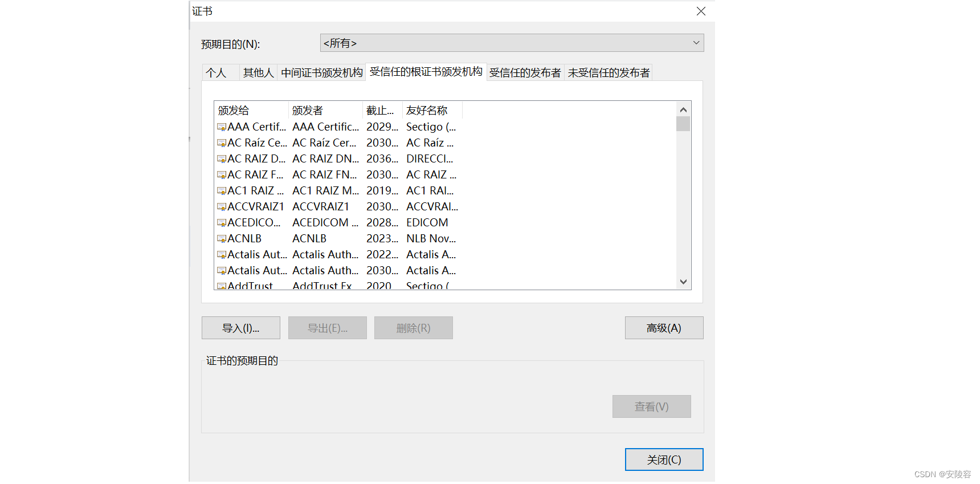This screenshot has height=484, width=980.
Task: Click the certificate icon beside ACNLB
Action: tap(222, 239)
